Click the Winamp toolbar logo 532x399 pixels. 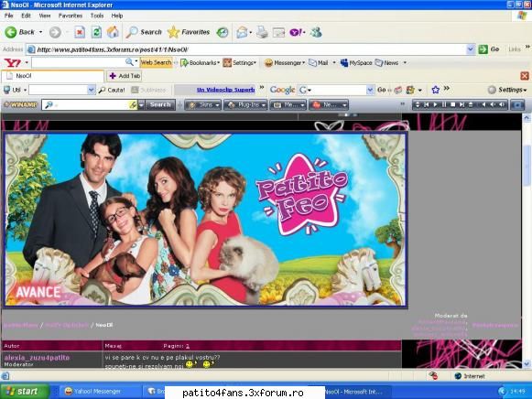tap(20, 104)
